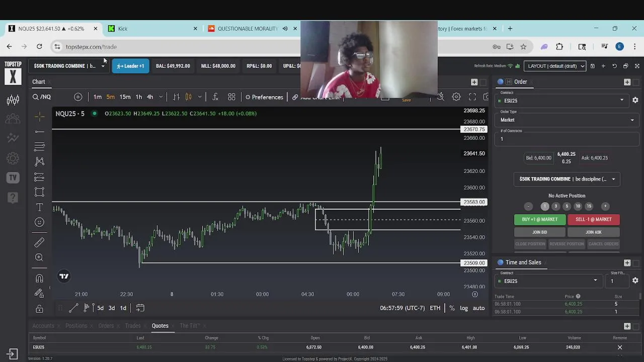The width and height of the screenshot is (644, 362).
Task: Open Order panel Contract ESU25 dropdown
Action: (561, 101)
